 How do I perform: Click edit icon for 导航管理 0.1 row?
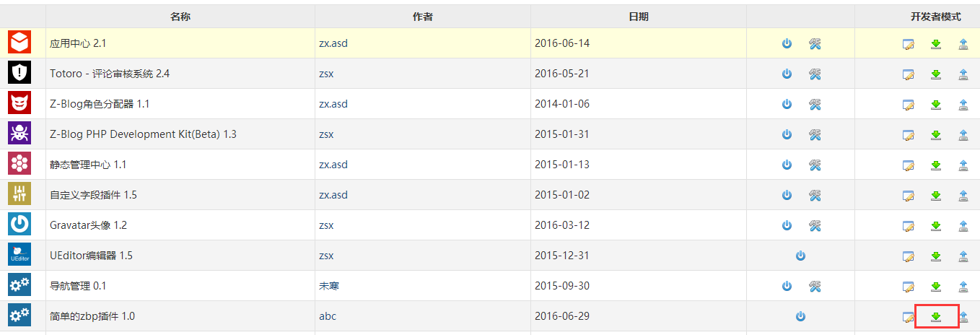[909, 287]
